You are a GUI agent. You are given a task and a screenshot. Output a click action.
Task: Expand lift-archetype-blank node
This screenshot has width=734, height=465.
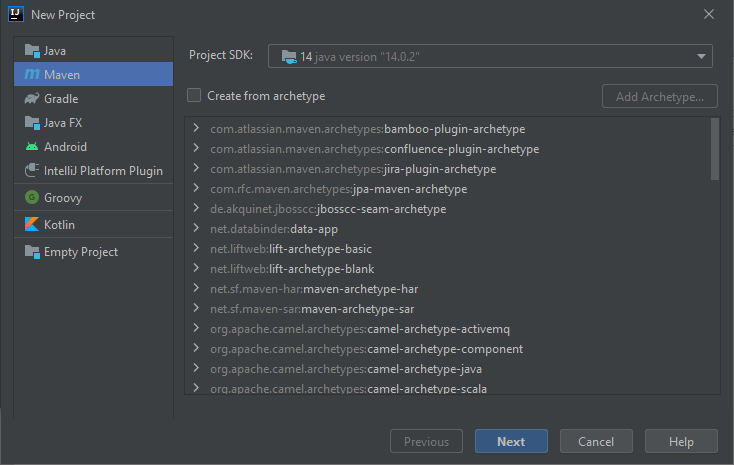[x=196, y=268]
